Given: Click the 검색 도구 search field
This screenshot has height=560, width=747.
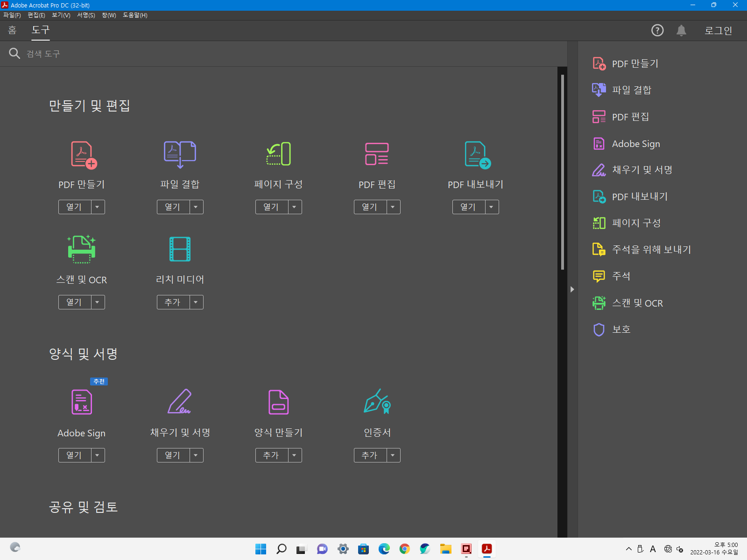Looking at the screenshot, I should (283, 54).
